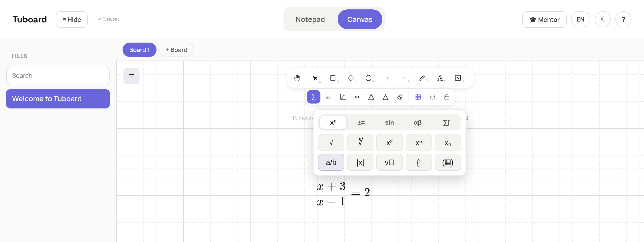
Task: Insert the v□ vector template
Action: pyautogui.click(x=390, y=162)
